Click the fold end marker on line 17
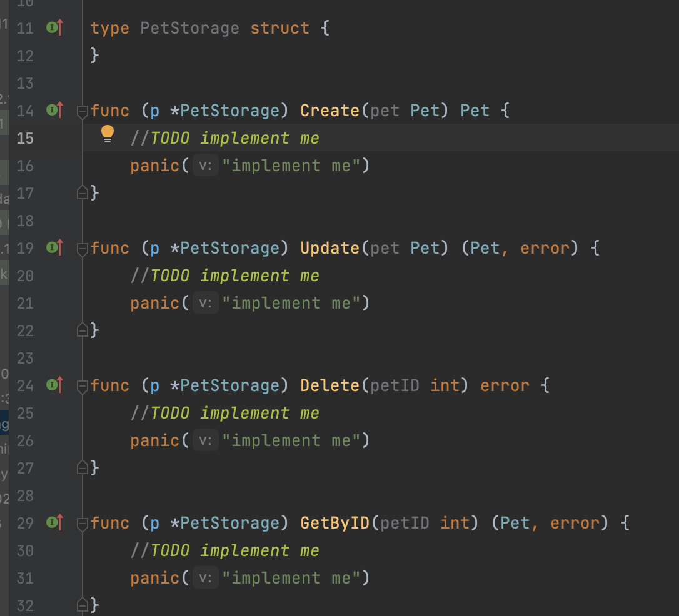 pos(82,192)
